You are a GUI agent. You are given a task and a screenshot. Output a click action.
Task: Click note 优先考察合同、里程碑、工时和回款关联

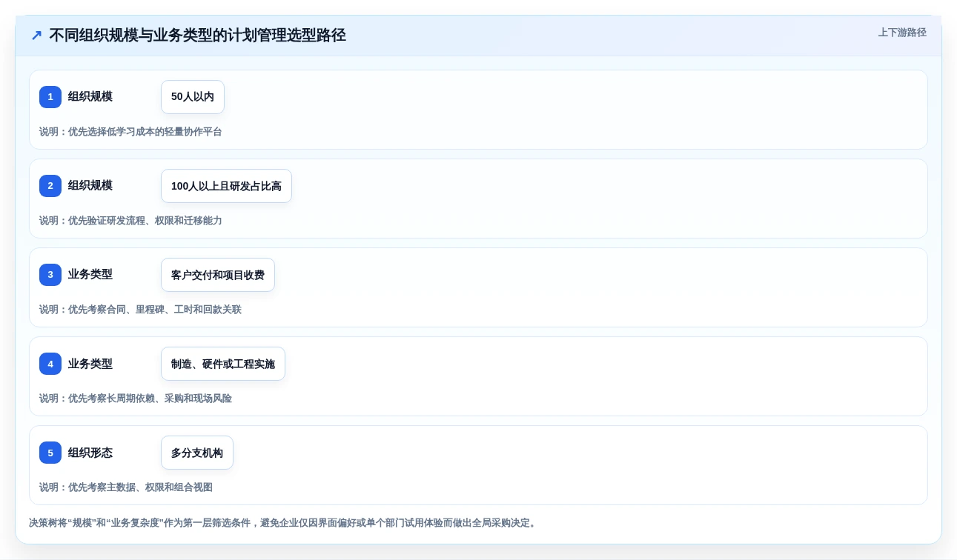140,310
